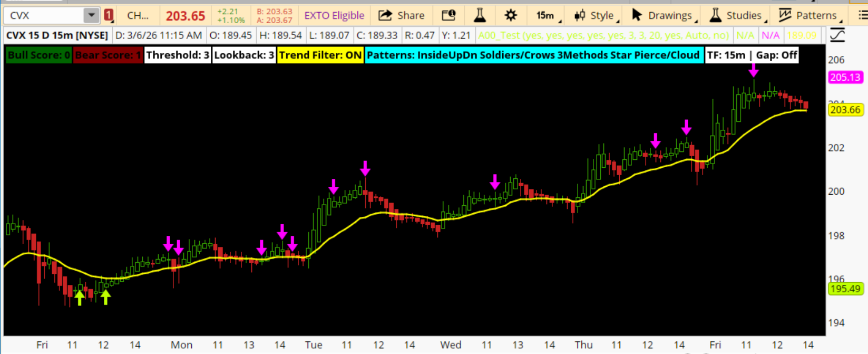
Task: Click the list icon at top right corner
Action: (x=862, y=15)
